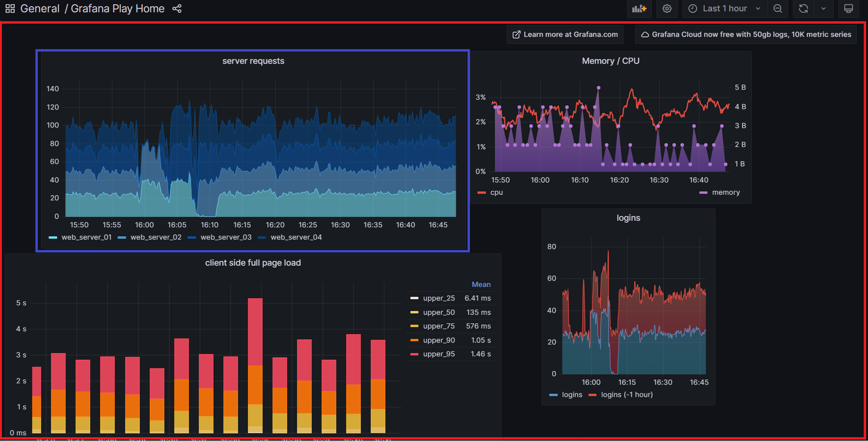The width and height of the screenshot is (868, 441).
Task: Click the cloud icon on Grafana Cloud button
Action: pyautogui.click(x=645, y=35)
